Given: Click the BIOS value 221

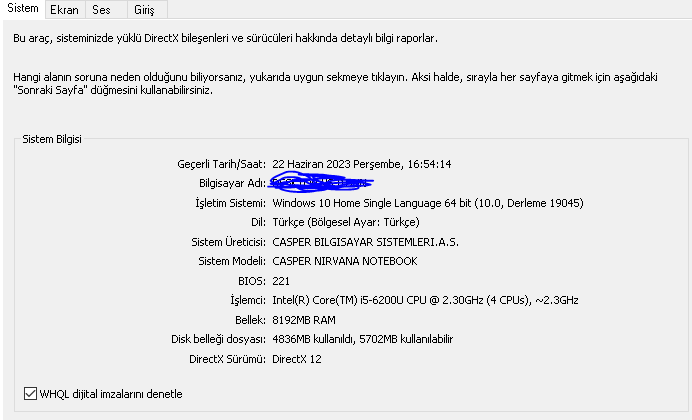Looking at the screenshot, I should coord(281,281).
